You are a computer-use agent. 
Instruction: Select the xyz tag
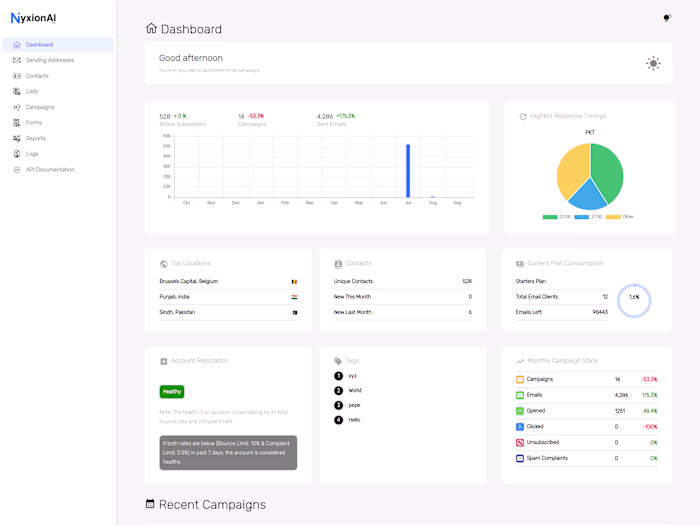point(353,376)
